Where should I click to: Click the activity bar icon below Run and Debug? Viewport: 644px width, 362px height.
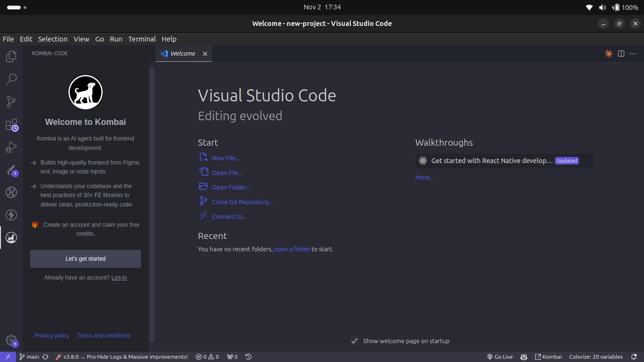point(11,170)
